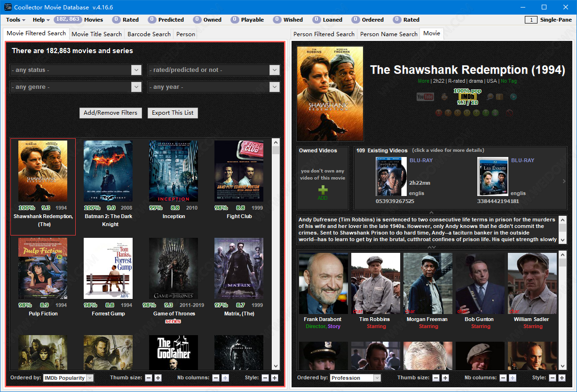Screen dimensions: 577x392
Task: Click the No Tag link
Action: [509, 81]
